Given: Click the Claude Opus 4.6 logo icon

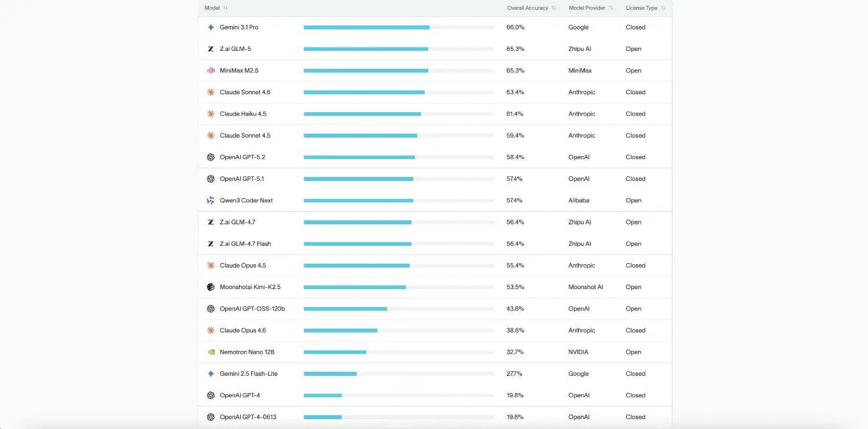Looking at the screenshot, I should (211, 331).
